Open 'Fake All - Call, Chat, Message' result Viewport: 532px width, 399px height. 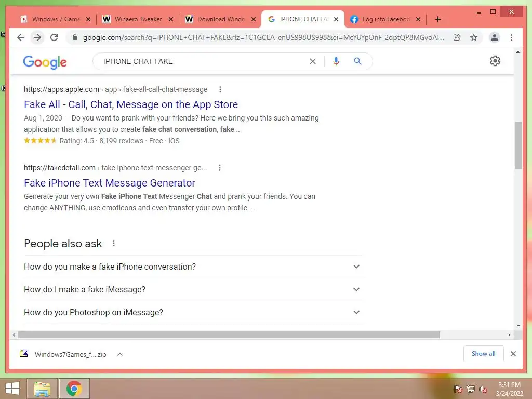pyautogui.click(x=131, y=104)
